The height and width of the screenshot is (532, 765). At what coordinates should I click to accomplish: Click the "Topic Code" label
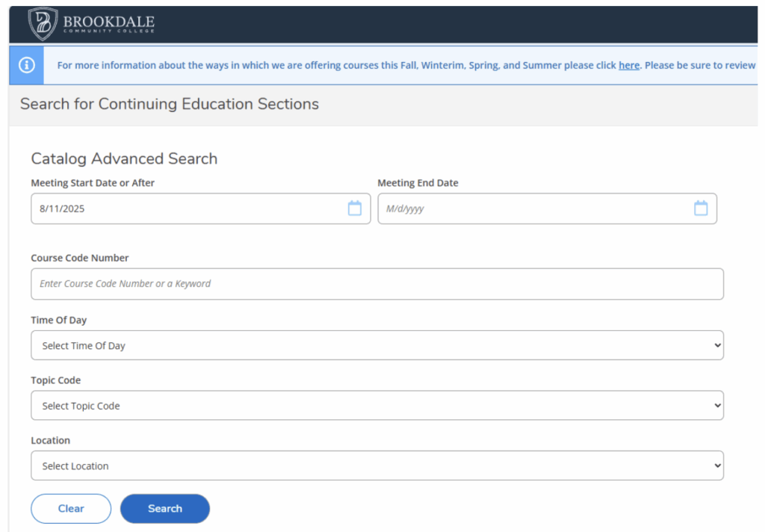(55, 380)
